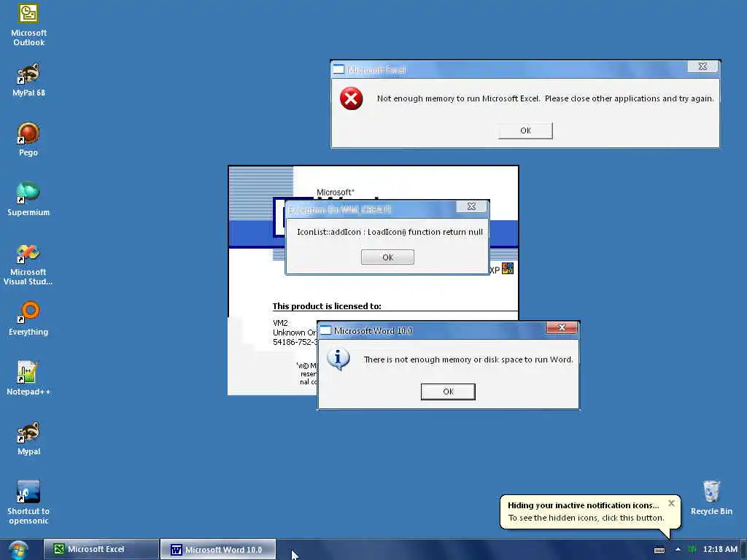This screenshot has height=560, width=747.
Task: Dismiss the notification icons balloon tip
Action: [x=671, y=503]
